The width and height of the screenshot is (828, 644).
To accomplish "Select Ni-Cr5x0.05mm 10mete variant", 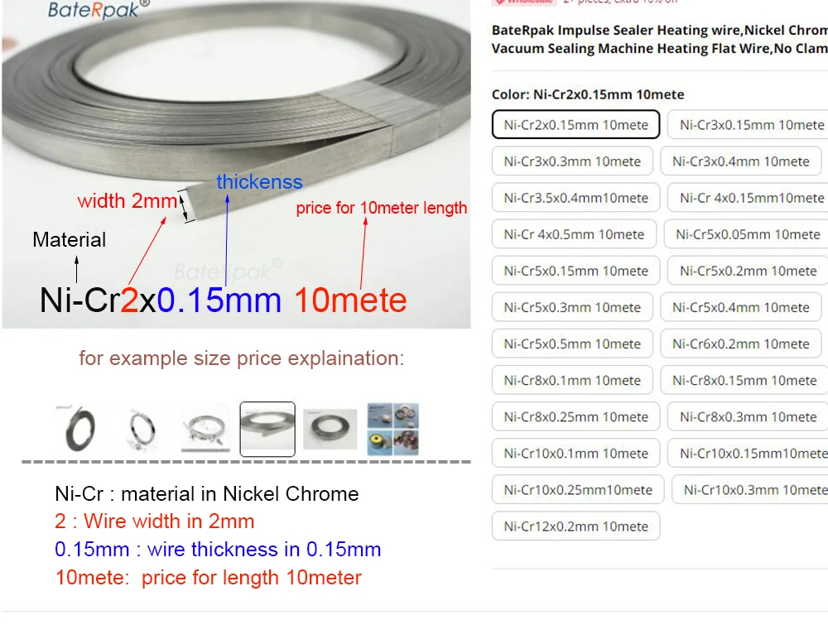I will (748, 234).
